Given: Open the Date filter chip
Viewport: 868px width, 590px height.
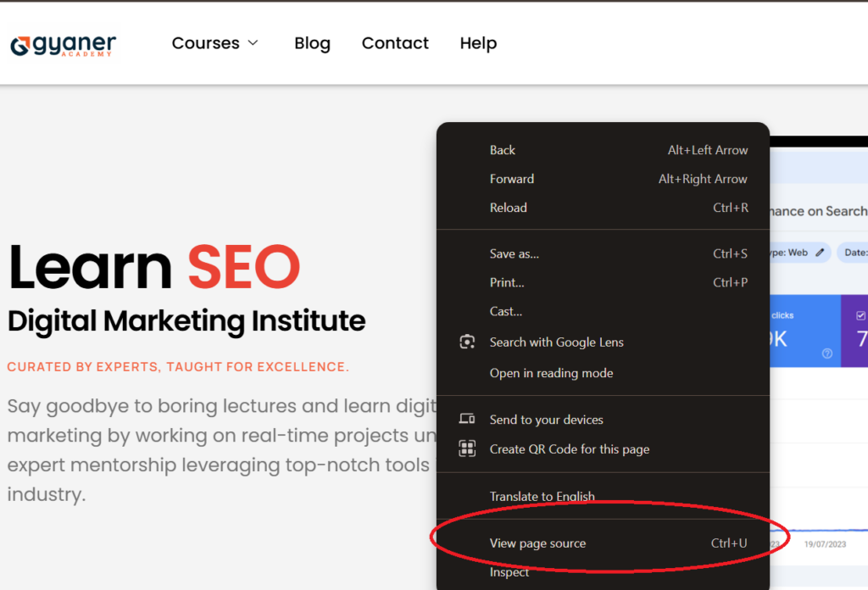Looking at the screenshot, I should pyautogui.click(x=853, y=253).
